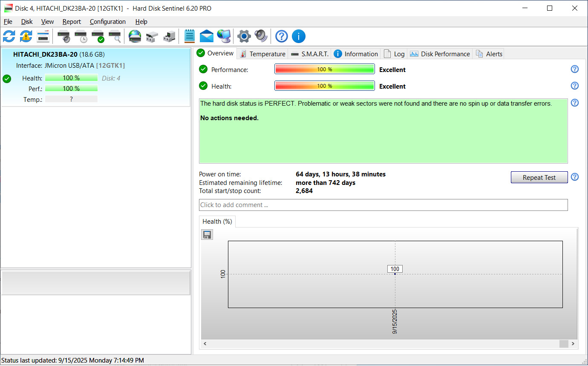The image size is (588, 366).
Task: Click the dark drive blocks toolbar icon
Action: 169,36
